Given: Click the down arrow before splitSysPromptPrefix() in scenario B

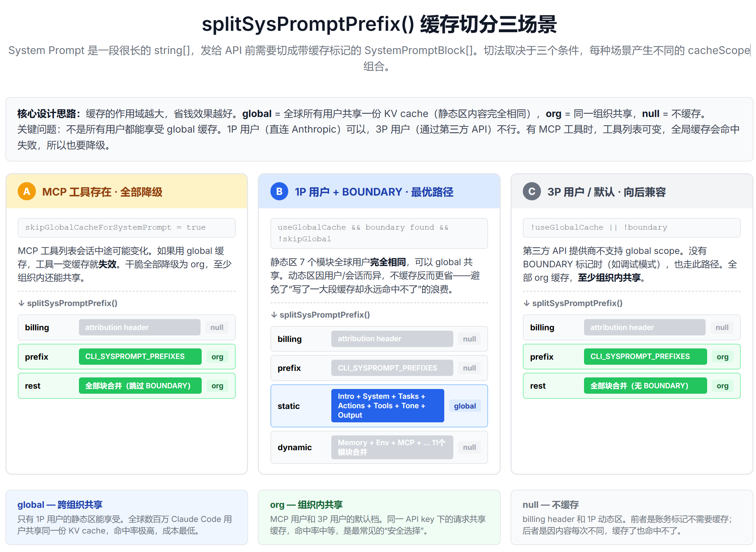Looking at the screenshot, I should (x=274, y=315).
